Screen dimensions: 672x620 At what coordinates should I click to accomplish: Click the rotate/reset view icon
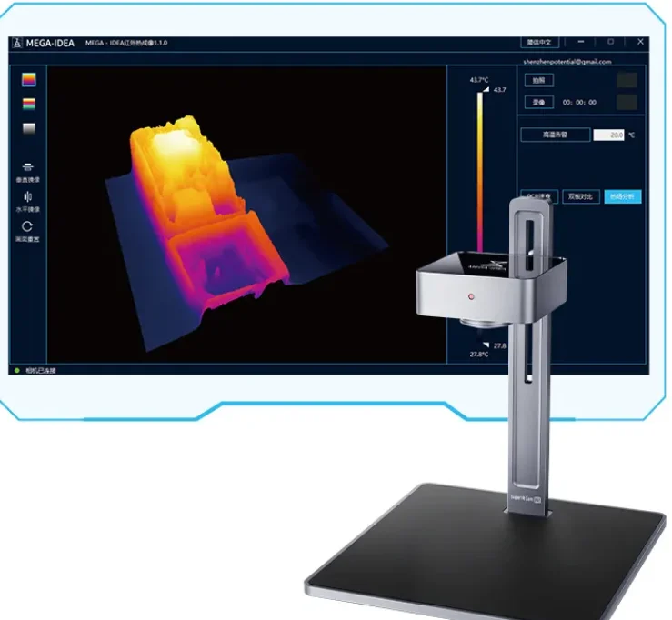click(27, 226)
